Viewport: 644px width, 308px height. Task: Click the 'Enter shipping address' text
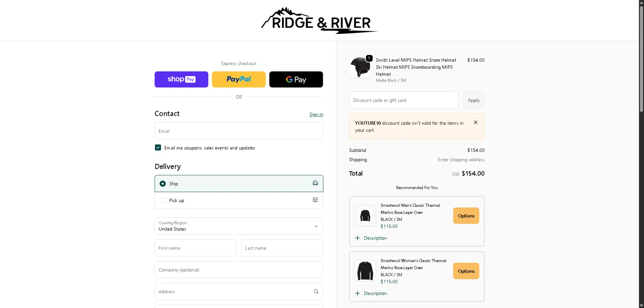pyautogui.click(x=461, y=160)
